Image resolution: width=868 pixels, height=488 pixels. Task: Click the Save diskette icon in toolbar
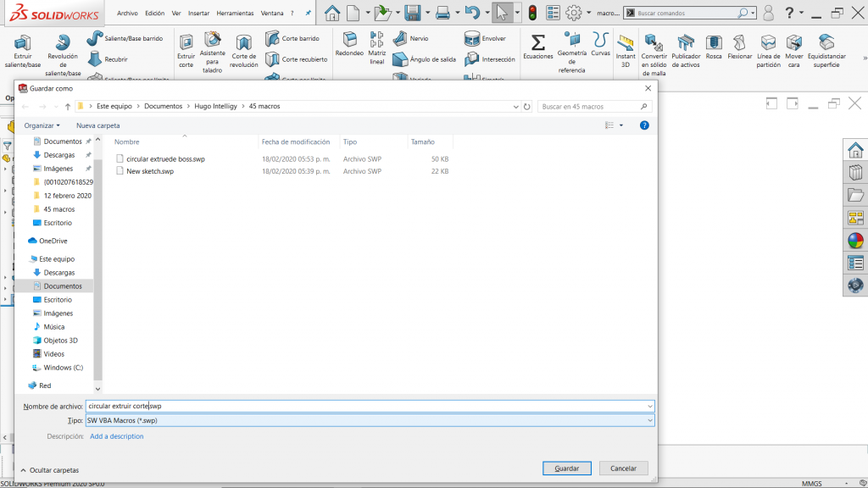[x=413, y=12]
